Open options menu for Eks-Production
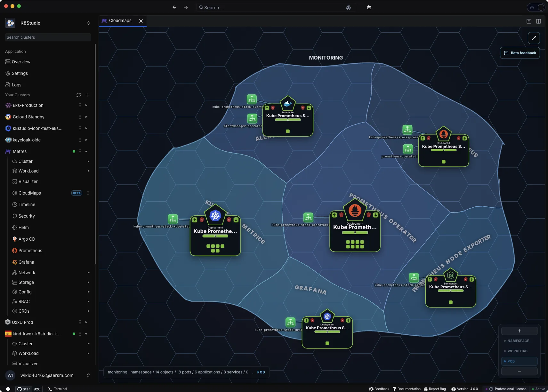This screenshot has width=548, height=392. [80, 105]
